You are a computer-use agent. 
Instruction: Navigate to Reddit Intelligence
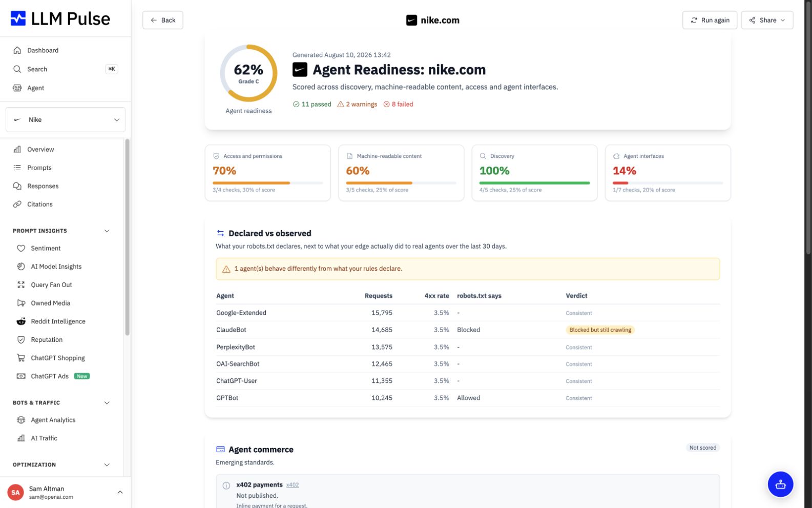click(x=58, y=321)
